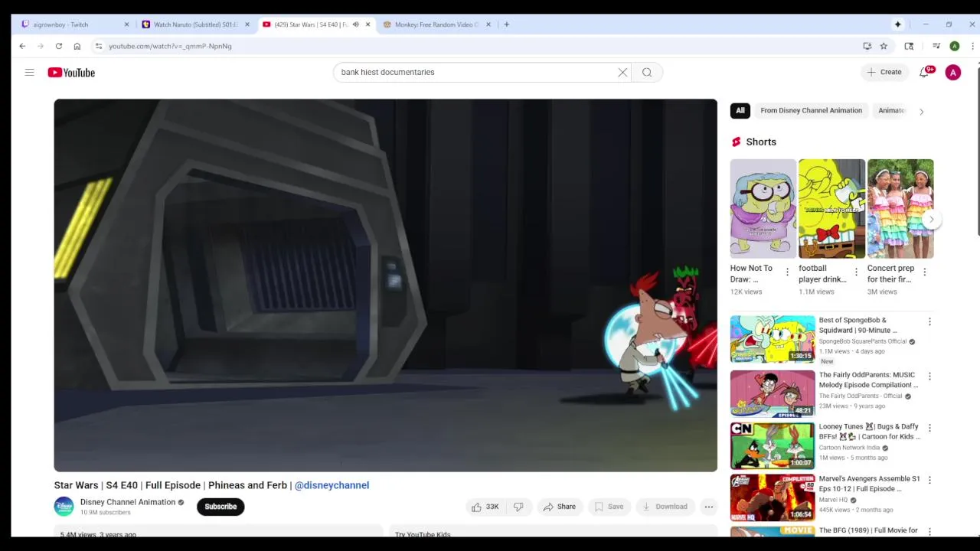Run search with magnifying glass button
Image resolution: width=980 pixels, height=551 pixels.
pyautogui.click(x=647, y=72)
